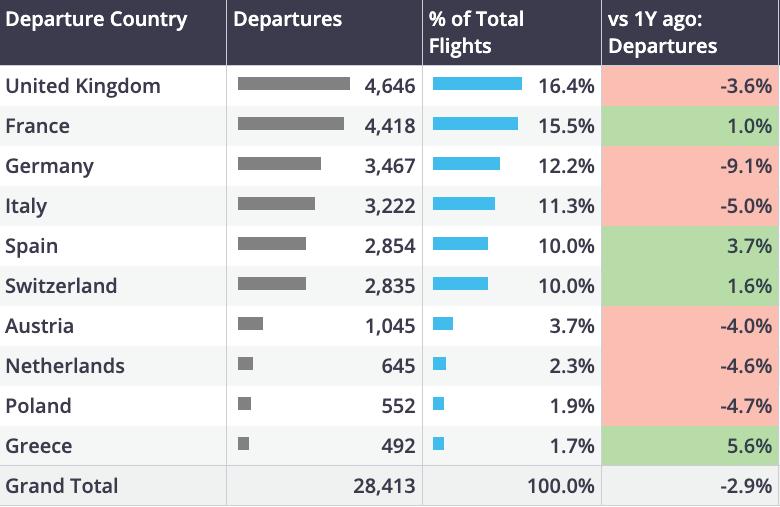780x507 pixels.
Task: Select the % of Total Flights header
Action: (475, 33)
